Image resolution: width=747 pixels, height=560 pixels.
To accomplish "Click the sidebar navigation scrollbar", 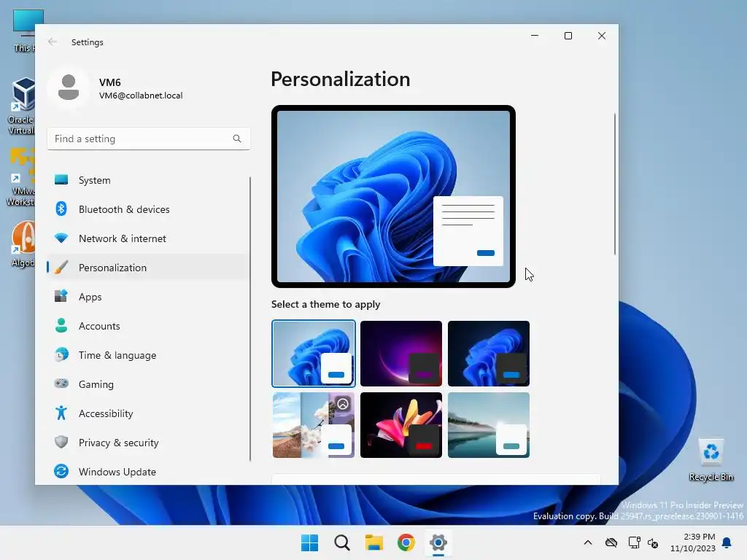I will (x=249, y=319).
